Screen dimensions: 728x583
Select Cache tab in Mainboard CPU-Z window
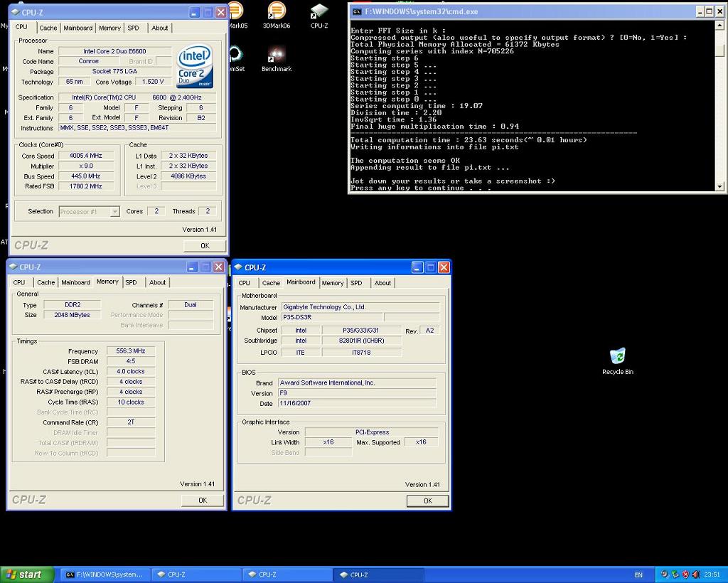click(271, 283)
